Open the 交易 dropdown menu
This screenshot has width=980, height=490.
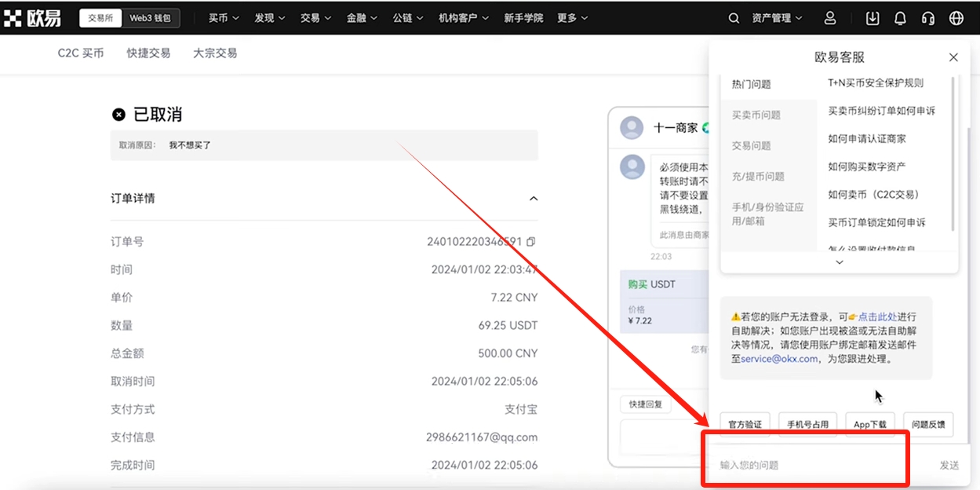point(315,18)
